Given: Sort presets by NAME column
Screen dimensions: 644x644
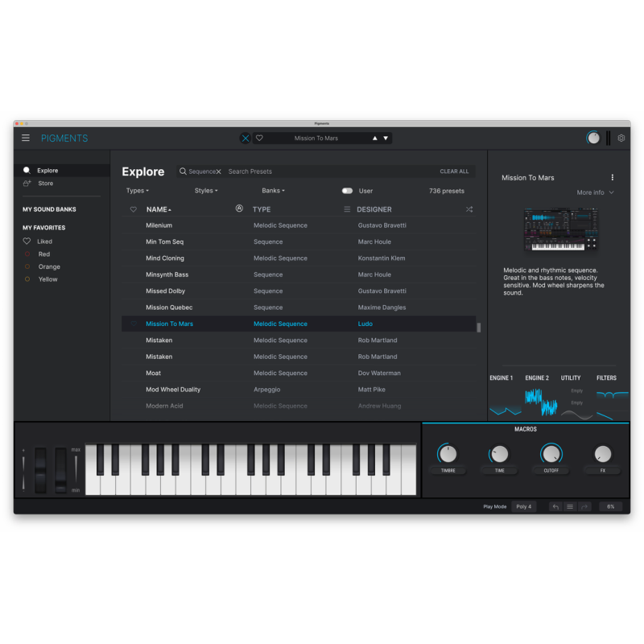Looking at the screenshot, I should coord(159,209).
